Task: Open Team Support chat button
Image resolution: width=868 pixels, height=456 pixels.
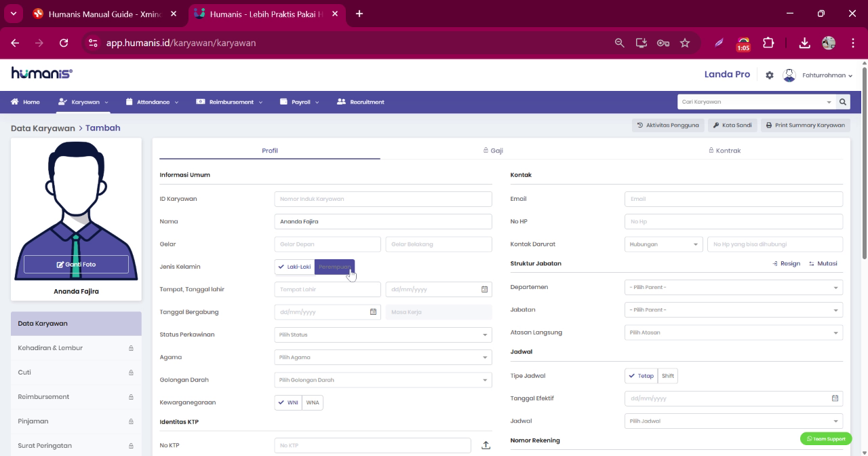Action: [826, 439]
